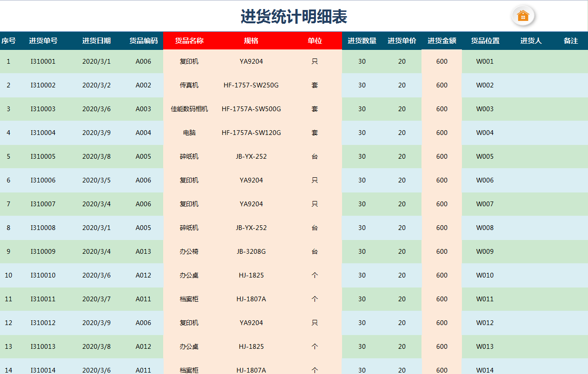Click product code A003
The height and width of the screenshot is (374, 588).
click(x=143, y=109)
